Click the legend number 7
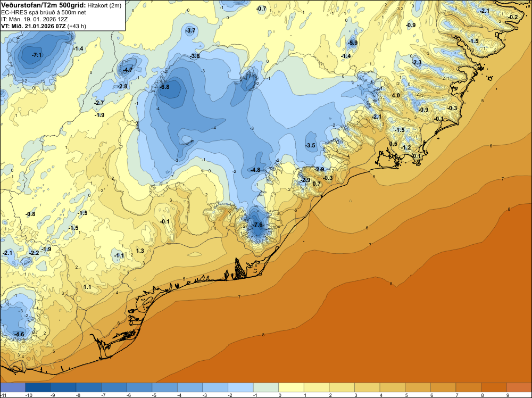532x398 pixels. [x=457, y=395]
